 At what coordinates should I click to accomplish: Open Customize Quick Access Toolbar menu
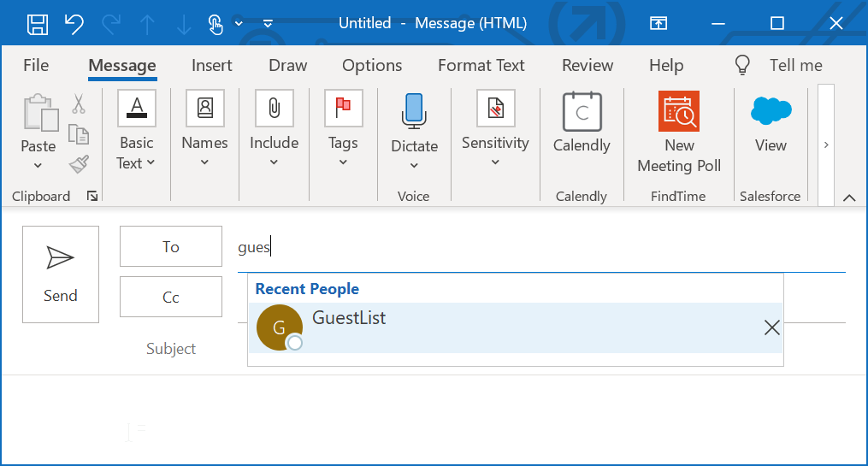click(268, 24)
